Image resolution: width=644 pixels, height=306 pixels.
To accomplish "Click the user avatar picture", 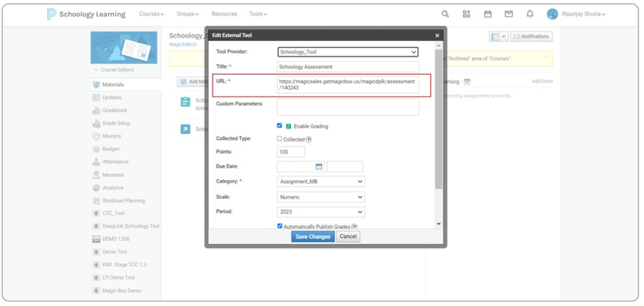I will pyautogui.click(x=552, y=14).
